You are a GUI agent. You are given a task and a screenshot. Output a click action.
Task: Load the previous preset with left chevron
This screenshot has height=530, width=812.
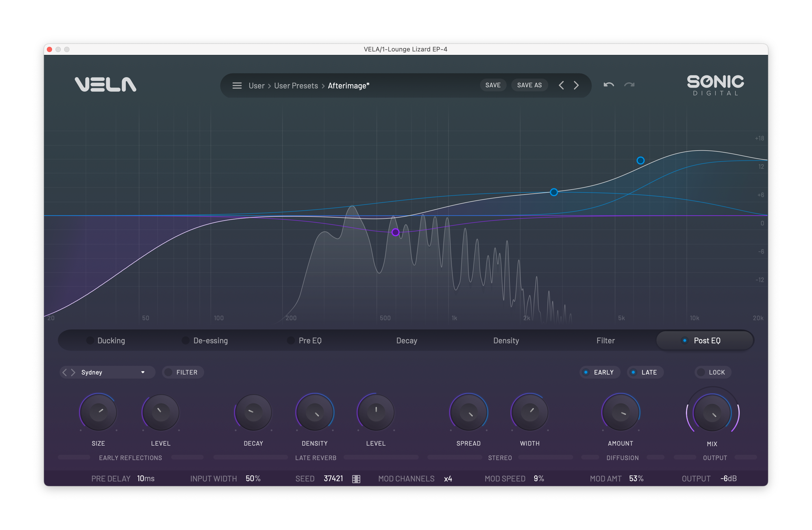click(x=561, y=85)
